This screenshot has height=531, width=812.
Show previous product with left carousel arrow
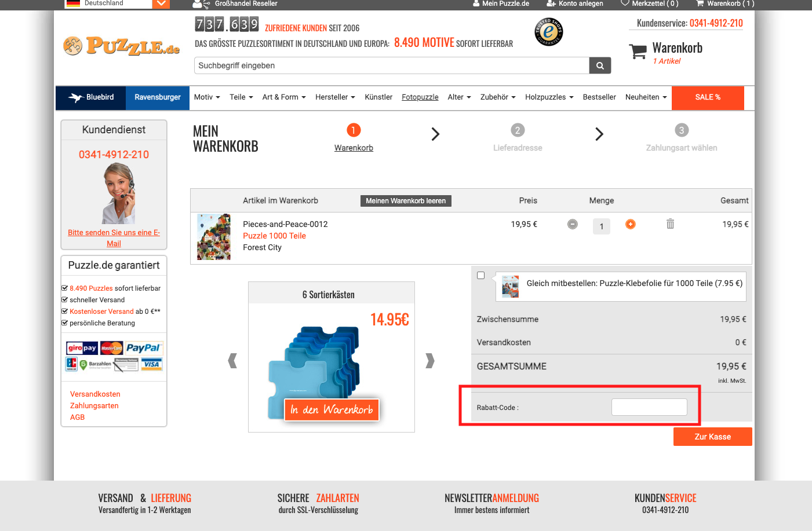[x=232, y=361]
